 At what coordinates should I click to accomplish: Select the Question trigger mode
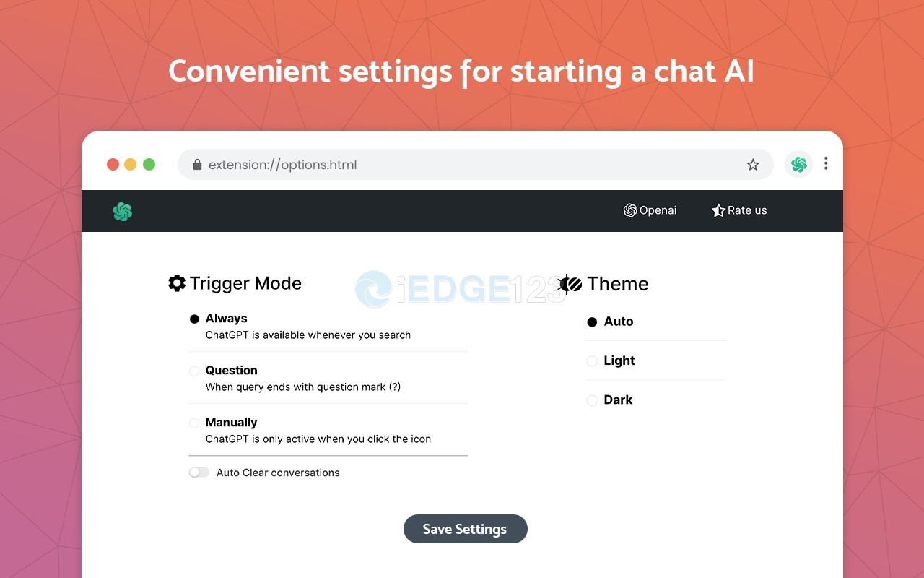coord(195,371)
